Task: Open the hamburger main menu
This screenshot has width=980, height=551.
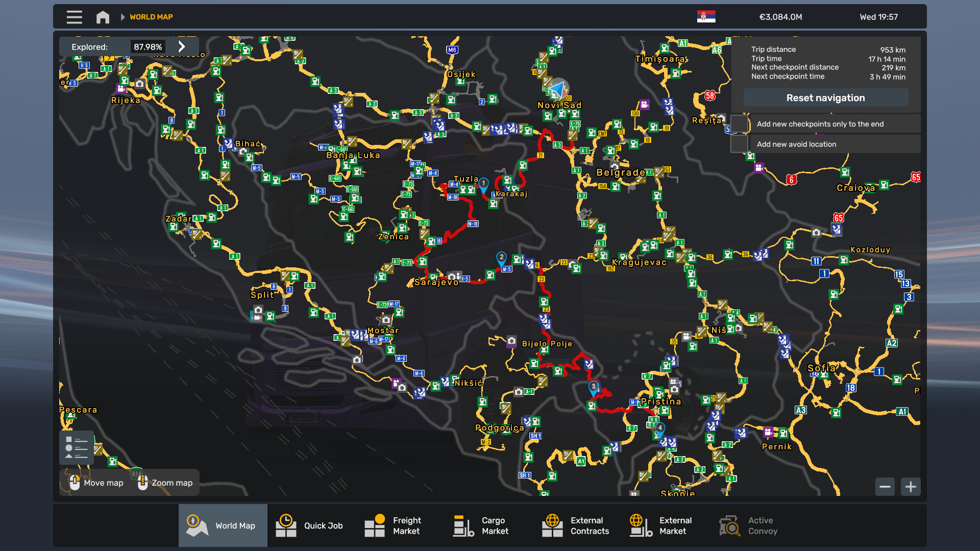Action: tap(74, 17)
